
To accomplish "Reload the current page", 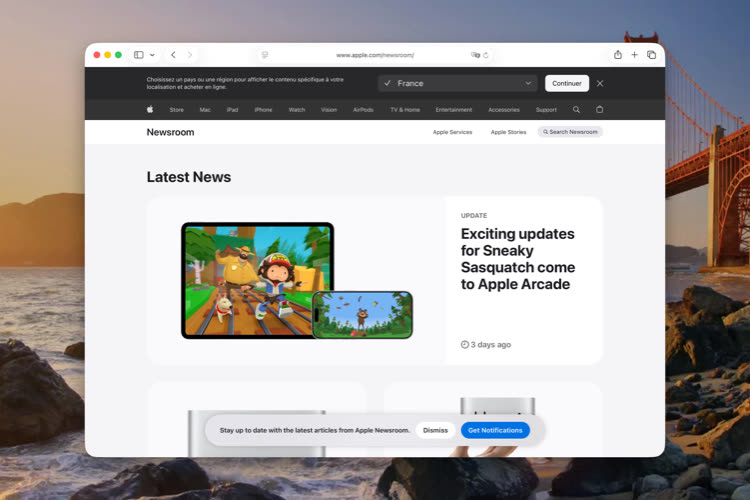I will coord(486,55).
